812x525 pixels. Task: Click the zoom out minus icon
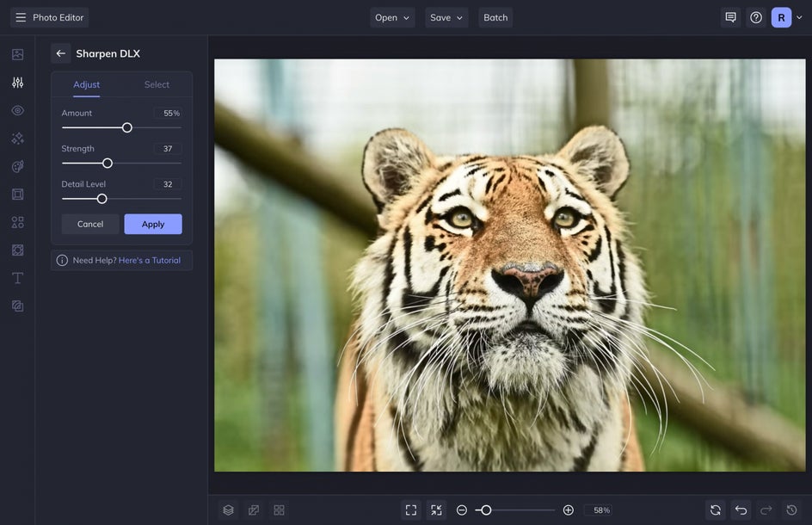tap(462, 510)
